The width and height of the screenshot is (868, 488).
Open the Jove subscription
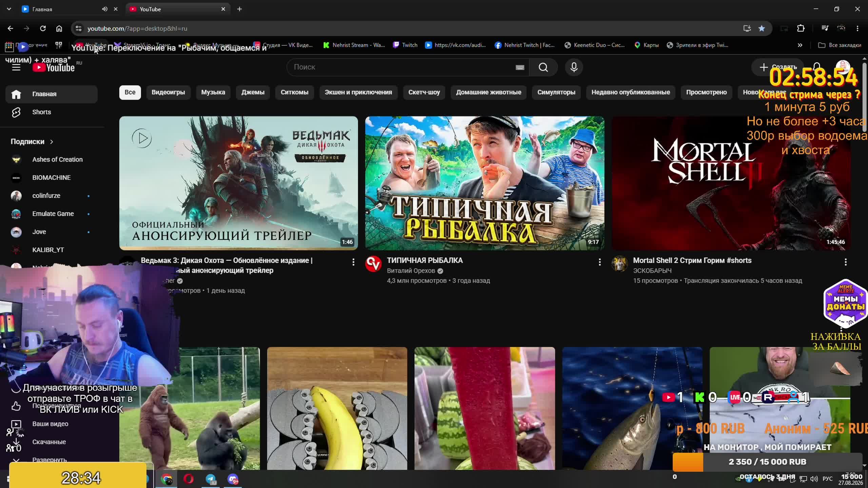52,232
